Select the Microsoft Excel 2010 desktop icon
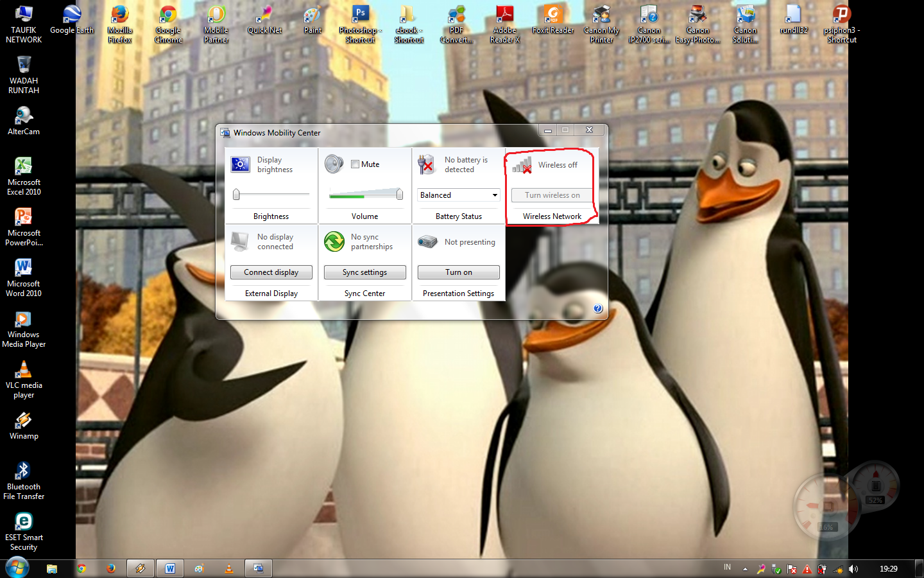The width and height of the screenshot is (924, 578). (x=24, y=177)
